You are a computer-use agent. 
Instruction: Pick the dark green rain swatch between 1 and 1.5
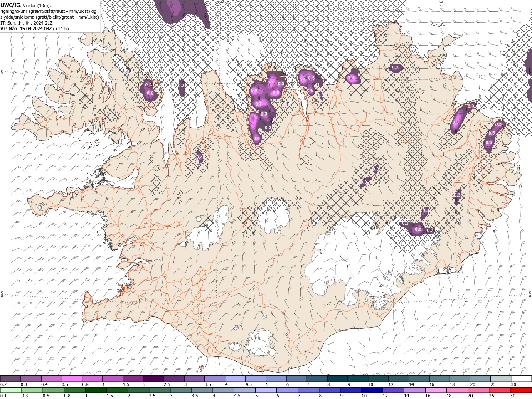[x=96, y=390]
